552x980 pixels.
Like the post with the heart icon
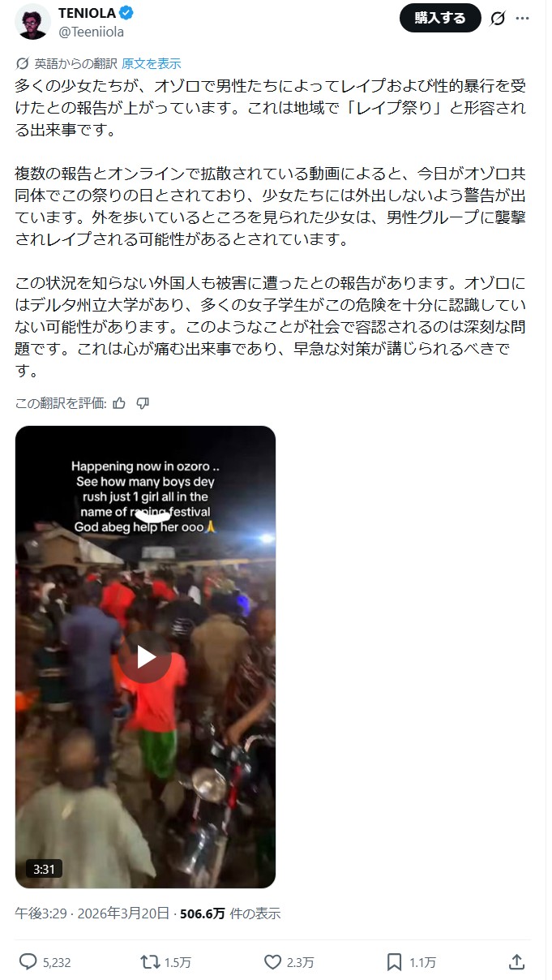point(273,962)
